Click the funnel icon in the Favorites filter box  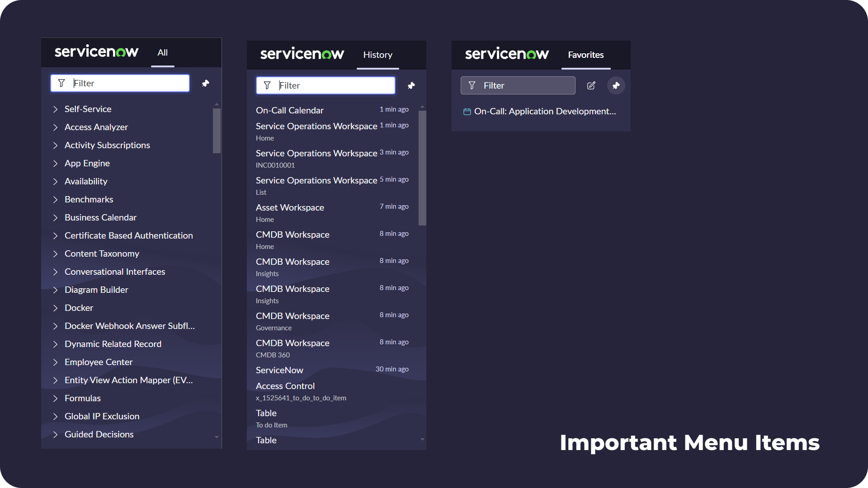click(472, 85)
